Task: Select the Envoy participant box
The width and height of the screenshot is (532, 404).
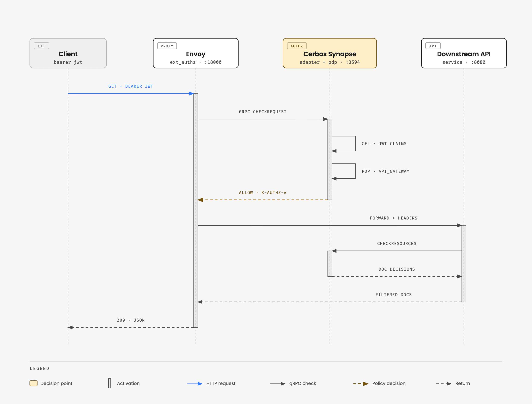Action: coord(196,53)
